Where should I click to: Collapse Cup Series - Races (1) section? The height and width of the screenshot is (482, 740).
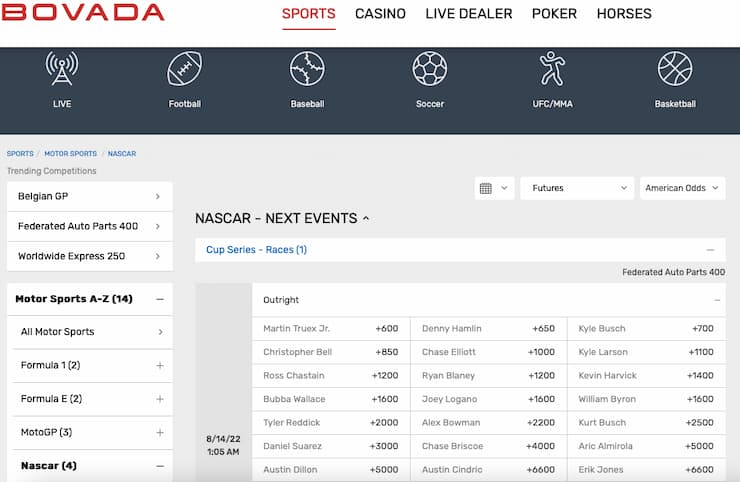[x=710, y=250]
